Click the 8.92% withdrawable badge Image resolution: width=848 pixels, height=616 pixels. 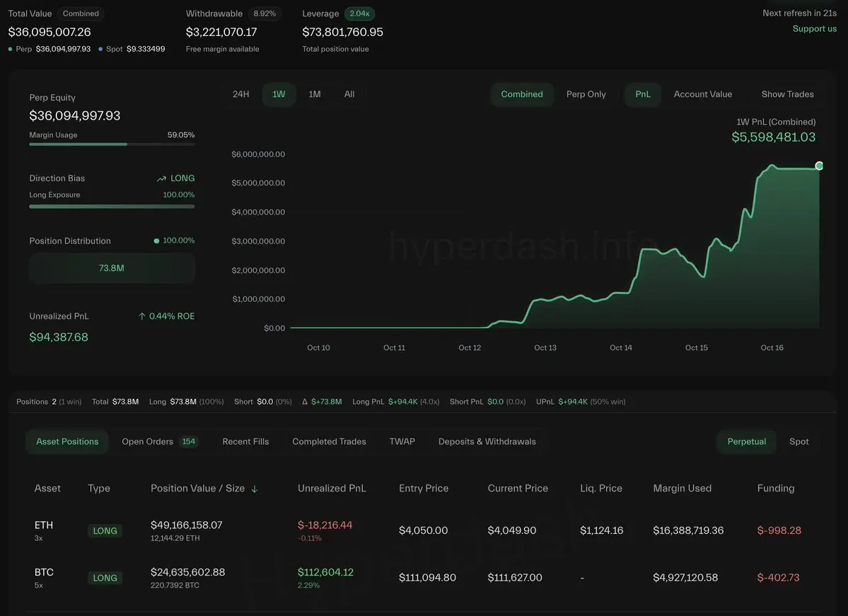pyautogui.click(x=265, y=13)
